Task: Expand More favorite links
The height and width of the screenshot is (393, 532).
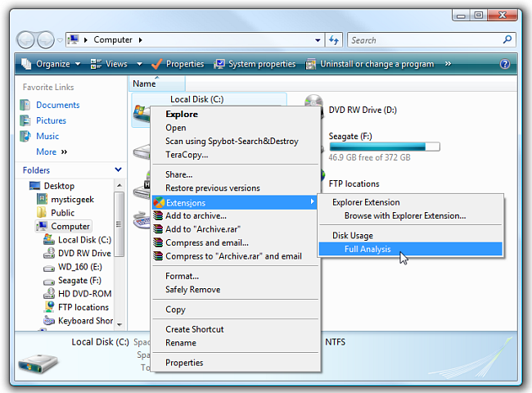Action: (52, 151)
